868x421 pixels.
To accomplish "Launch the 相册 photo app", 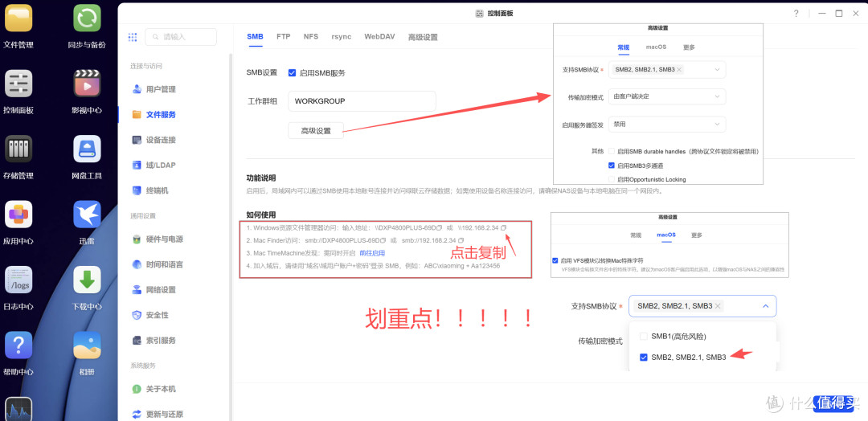I will (x=87, y=345).
